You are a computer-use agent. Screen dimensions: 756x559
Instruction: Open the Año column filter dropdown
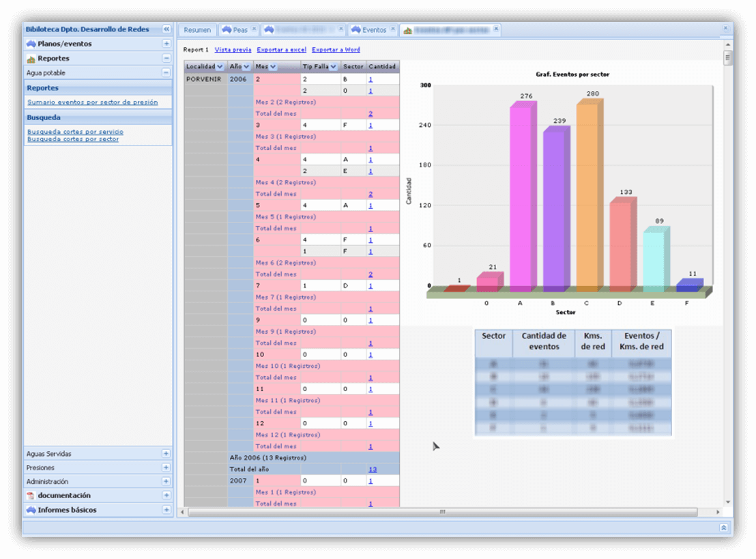point(246,67)
